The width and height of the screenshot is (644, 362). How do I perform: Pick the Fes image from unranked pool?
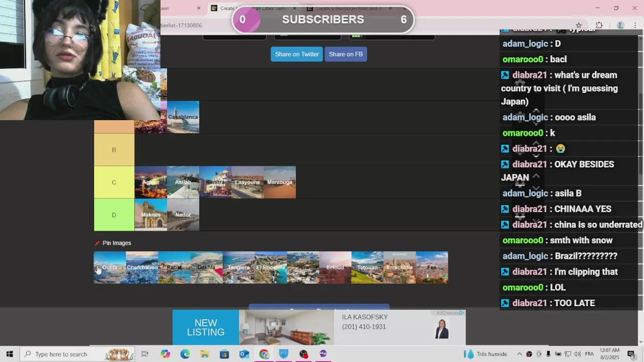(432, 267)
